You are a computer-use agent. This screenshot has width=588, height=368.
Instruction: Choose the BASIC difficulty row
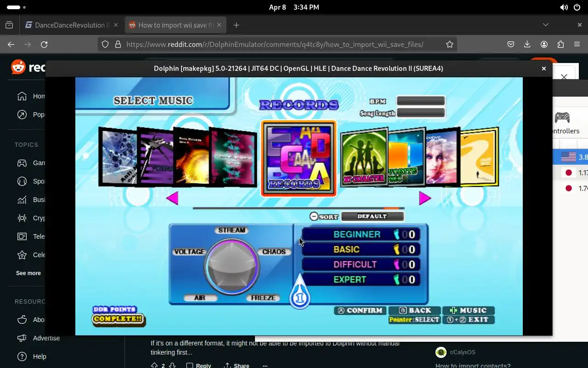[x=361, y=249]
